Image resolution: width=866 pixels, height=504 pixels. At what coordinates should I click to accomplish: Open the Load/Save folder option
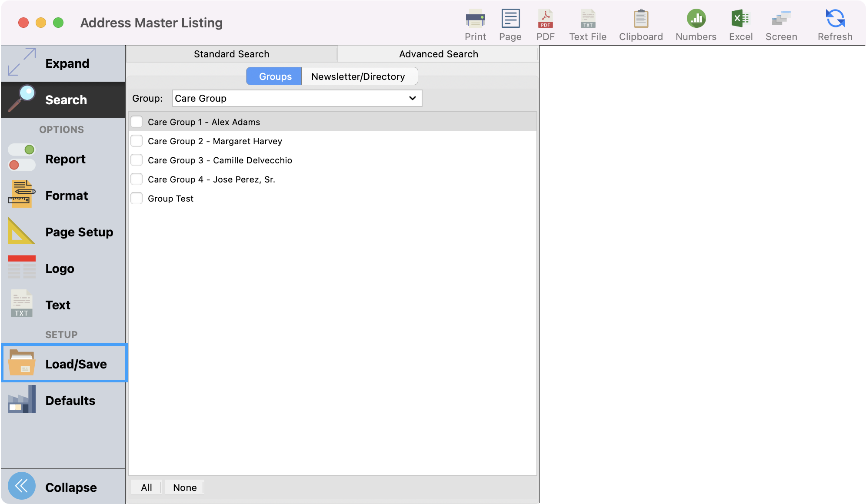pos(63,364)
